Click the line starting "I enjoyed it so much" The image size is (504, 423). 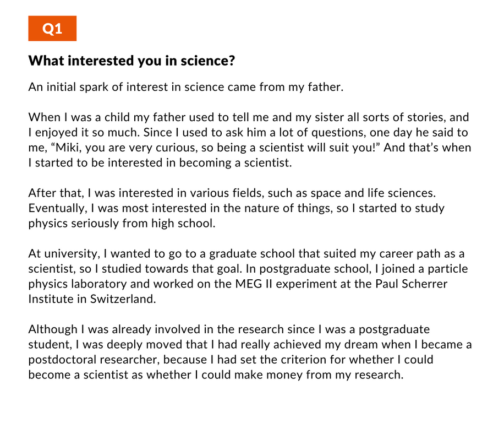click(x=248, y=132)
